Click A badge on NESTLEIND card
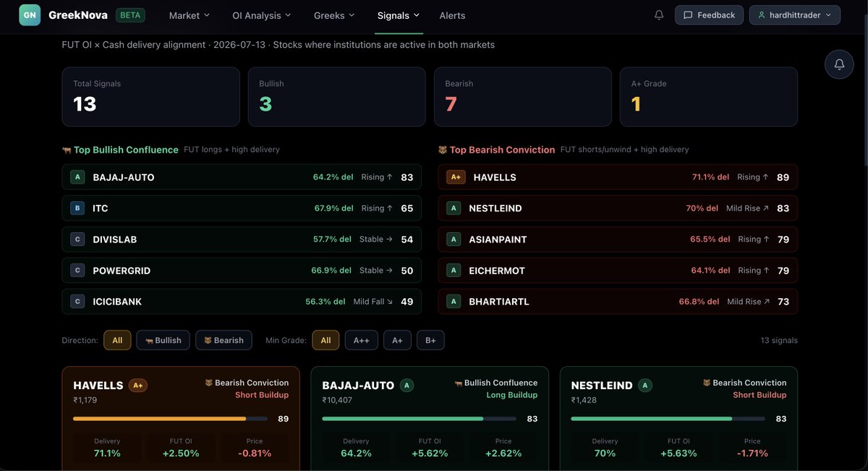 coord(645,386)
